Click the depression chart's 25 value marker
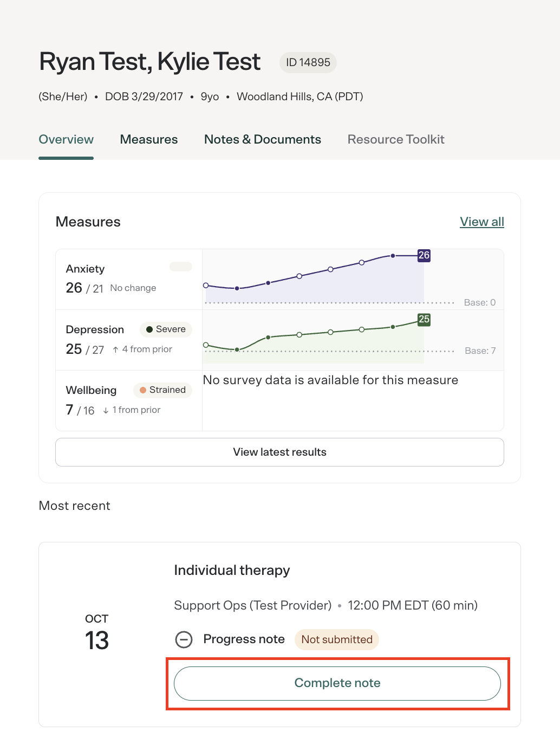560x738 pixels. pos(424,319)
